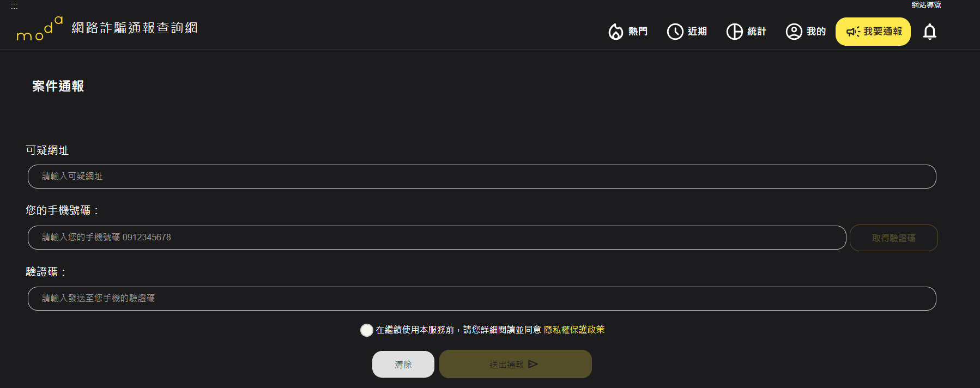Viewport: 980px width, 388px height.
Task: Click the user profile icon for 我的
Action: (794, 32)
